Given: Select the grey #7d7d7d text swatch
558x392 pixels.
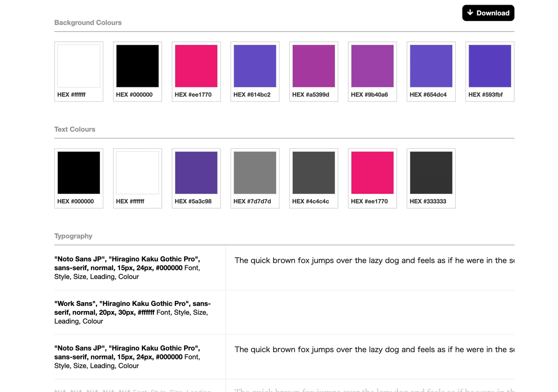Looking at the screenshot, I should tap(255, 173).
